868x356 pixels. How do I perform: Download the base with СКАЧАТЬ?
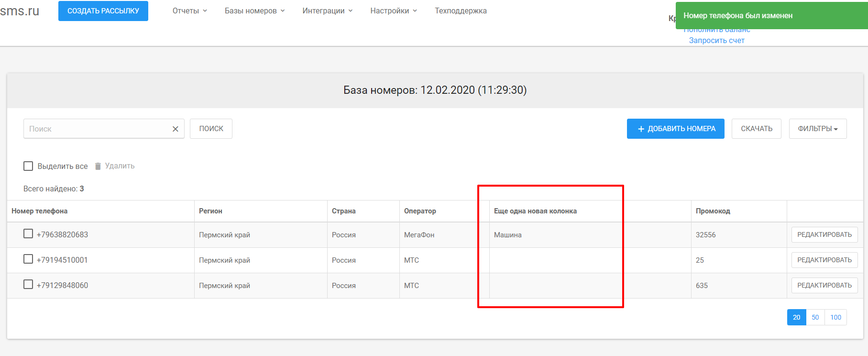757,129
